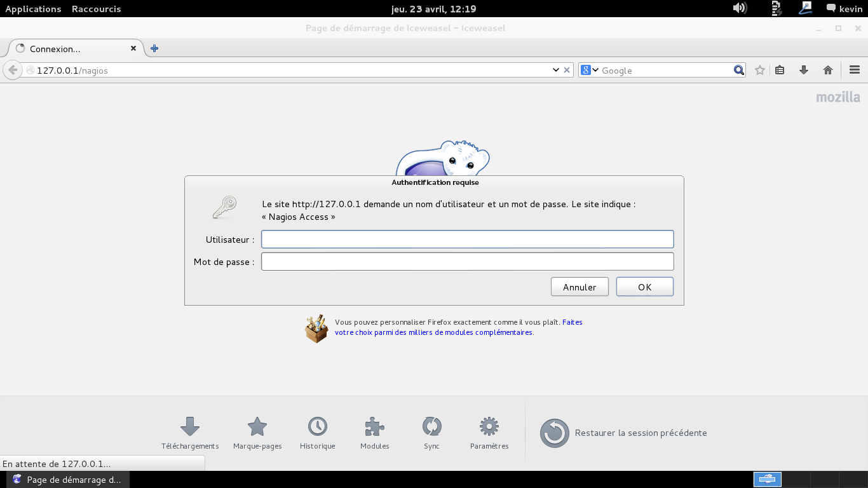The width and height of the screenshot is (868, 488).
Task: Click the key icon in authentication dialog
Action: click(224, 207)
